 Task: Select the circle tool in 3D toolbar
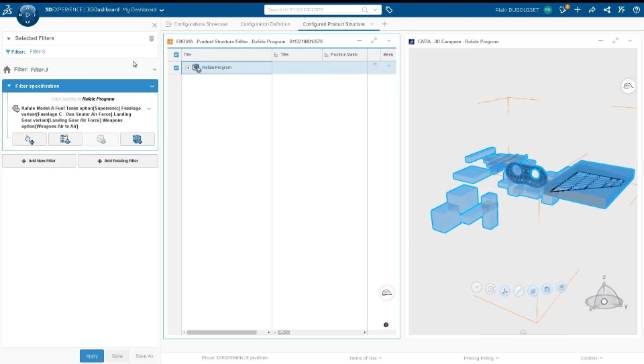(490, 290)
